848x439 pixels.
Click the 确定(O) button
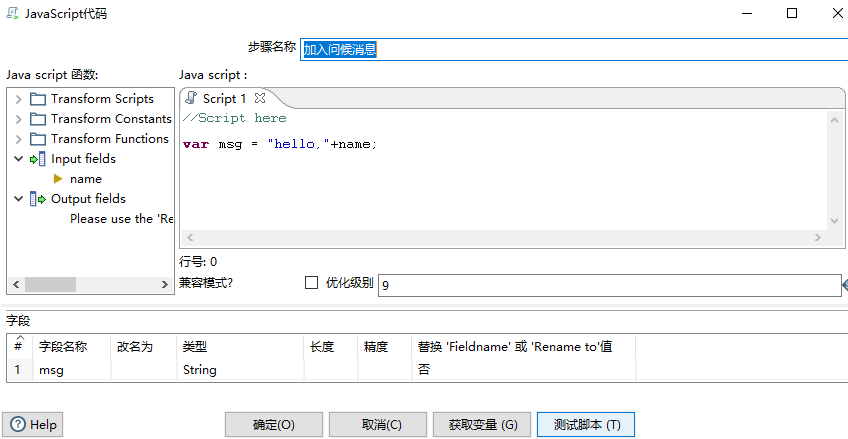274,424
